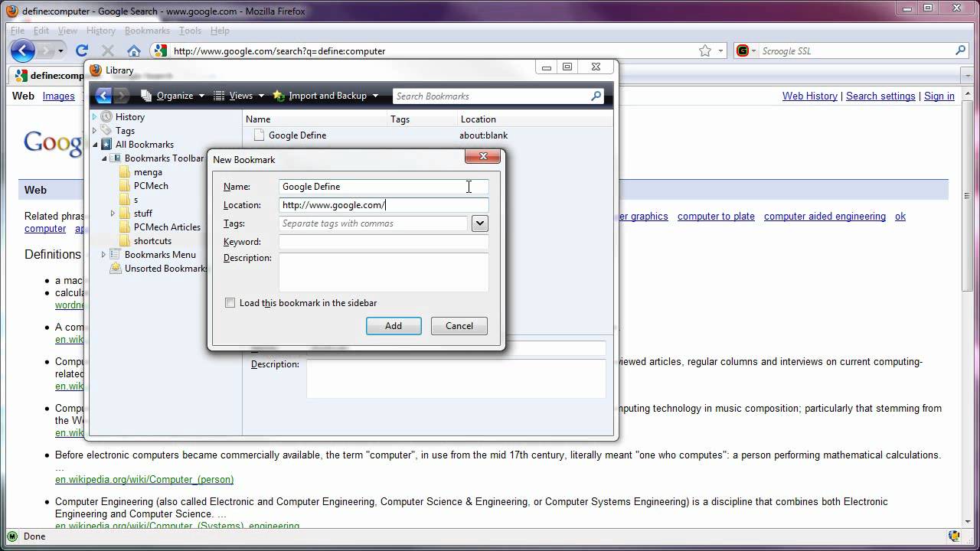Close the New Bookmark dialog

click(x=483, y=156)
